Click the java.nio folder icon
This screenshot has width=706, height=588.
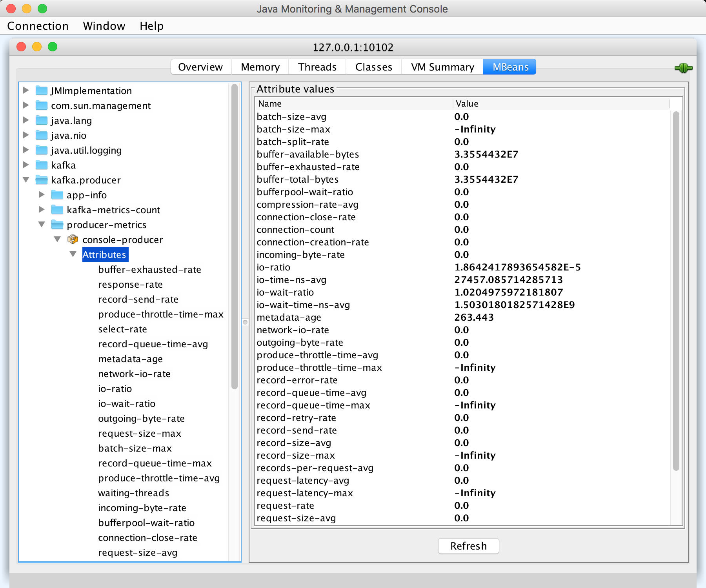[42, 135]
